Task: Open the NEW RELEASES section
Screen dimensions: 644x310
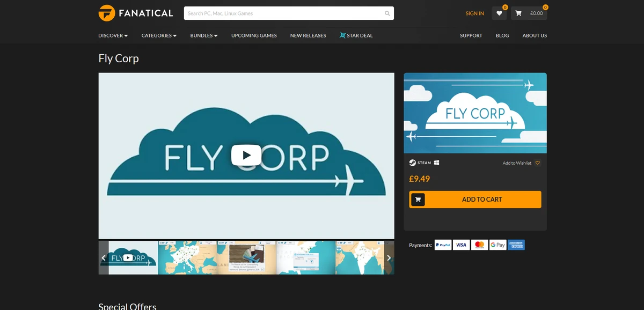Action: click(308, 35)
